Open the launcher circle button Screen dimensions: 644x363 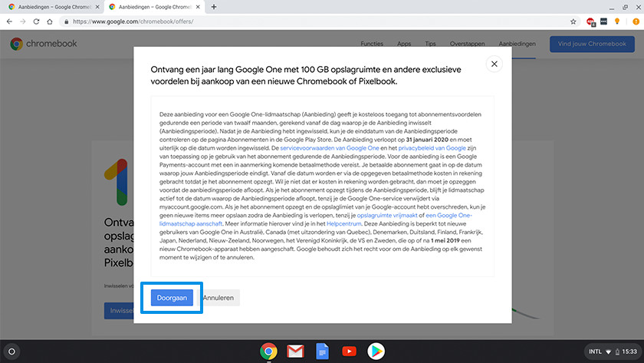(x=11, y=351)
